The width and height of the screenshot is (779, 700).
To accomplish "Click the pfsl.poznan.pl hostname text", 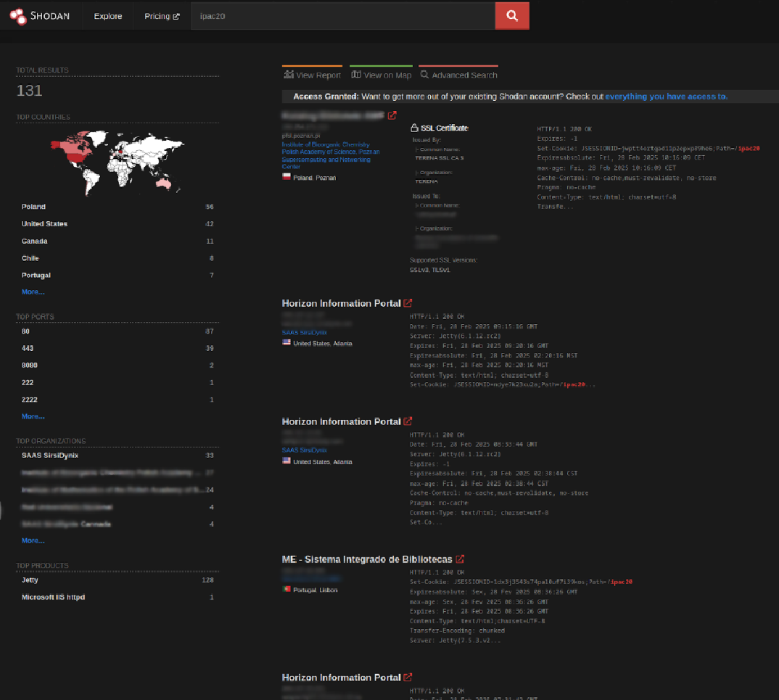I will click(301, 136).
